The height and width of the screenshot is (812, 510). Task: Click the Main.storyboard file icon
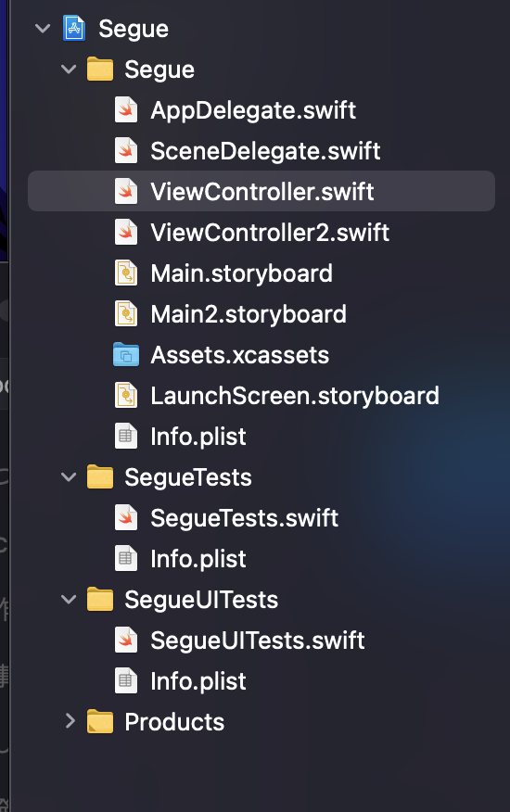[x=126, y=273]
